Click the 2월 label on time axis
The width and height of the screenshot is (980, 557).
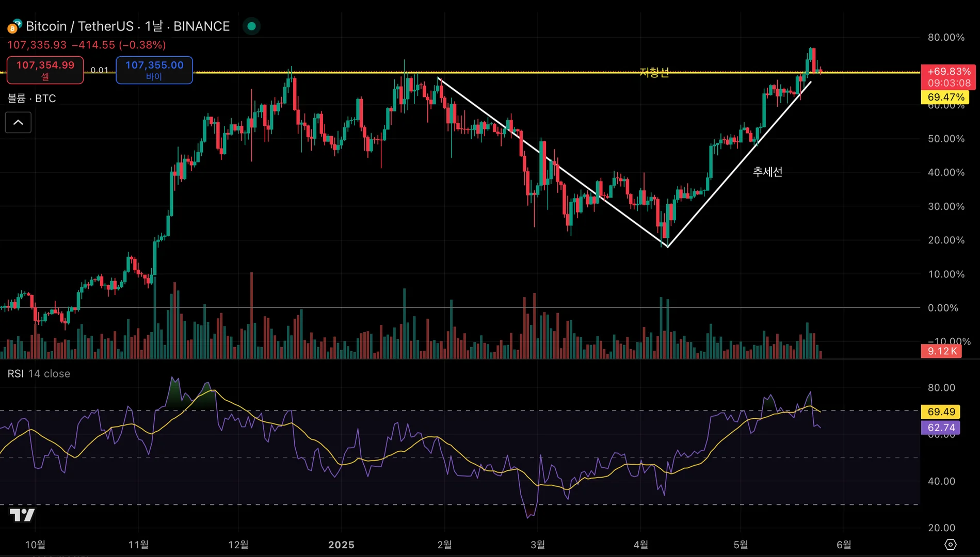(x=444, y=545)
